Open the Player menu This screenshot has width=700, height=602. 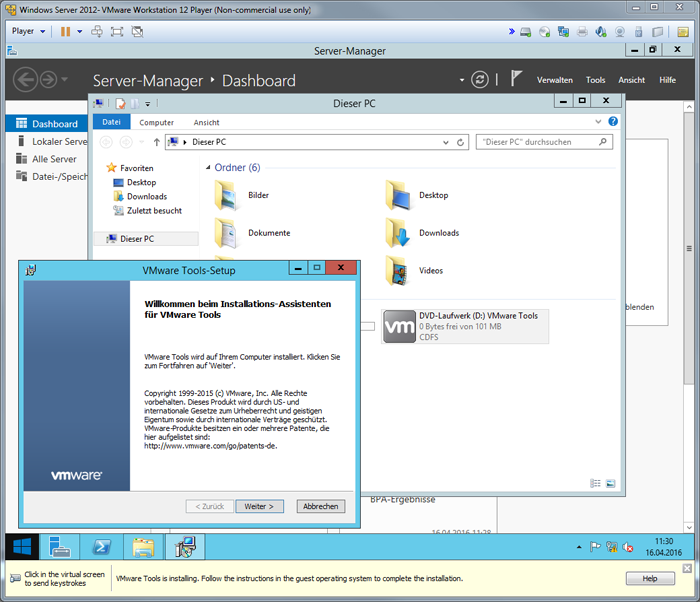point(28,31)
